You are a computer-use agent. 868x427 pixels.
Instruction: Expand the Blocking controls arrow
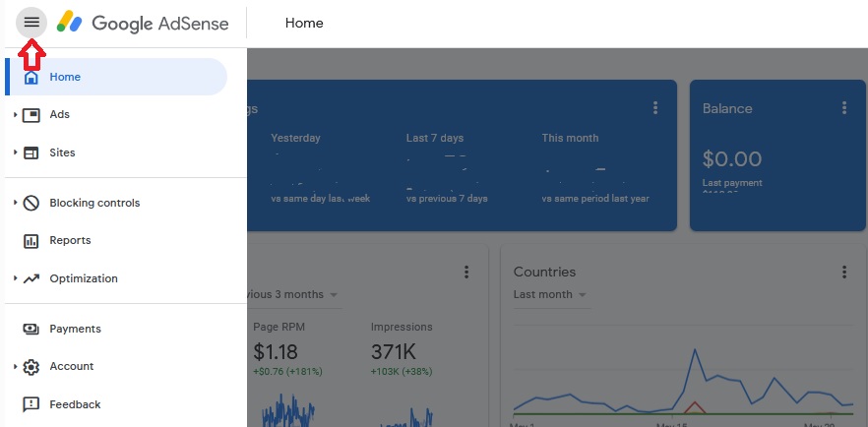click(x=16, y=203)
